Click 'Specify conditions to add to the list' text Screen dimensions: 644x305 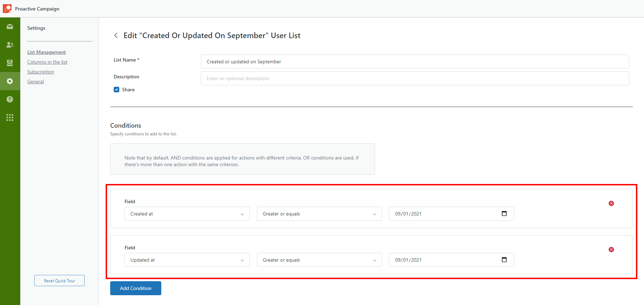(x=143, y=134)
